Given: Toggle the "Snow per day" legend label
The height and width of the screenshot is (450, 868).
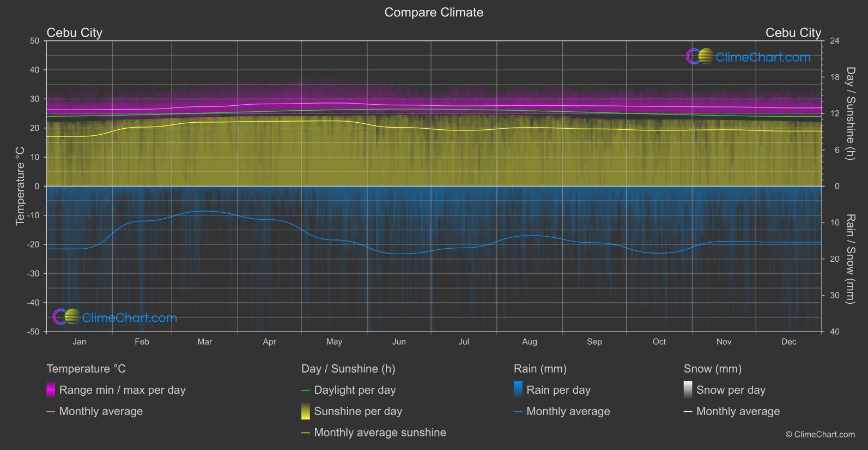Looking at the screenshot, I should [x=731, y=390].
